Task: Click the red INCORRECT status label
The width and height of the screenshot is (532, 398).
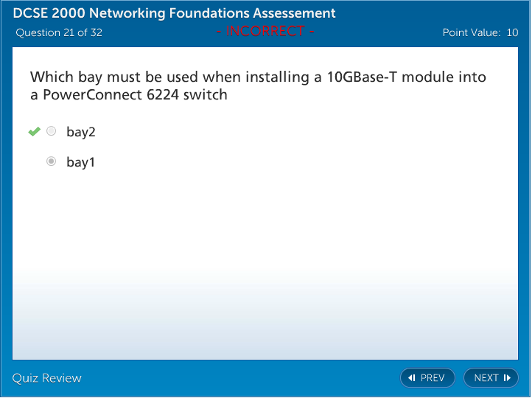Action: (x=265, y=31)
